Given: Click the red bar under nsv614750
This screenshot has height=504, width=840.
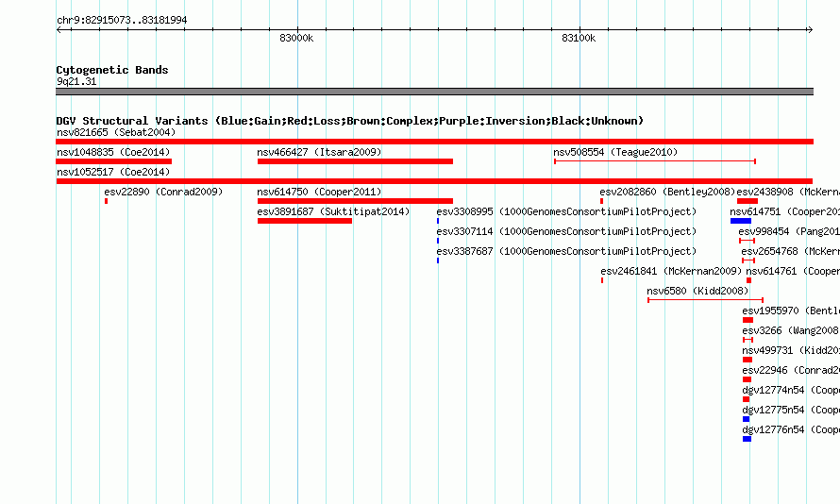Looking at the screenshot, I should point(355,201).
